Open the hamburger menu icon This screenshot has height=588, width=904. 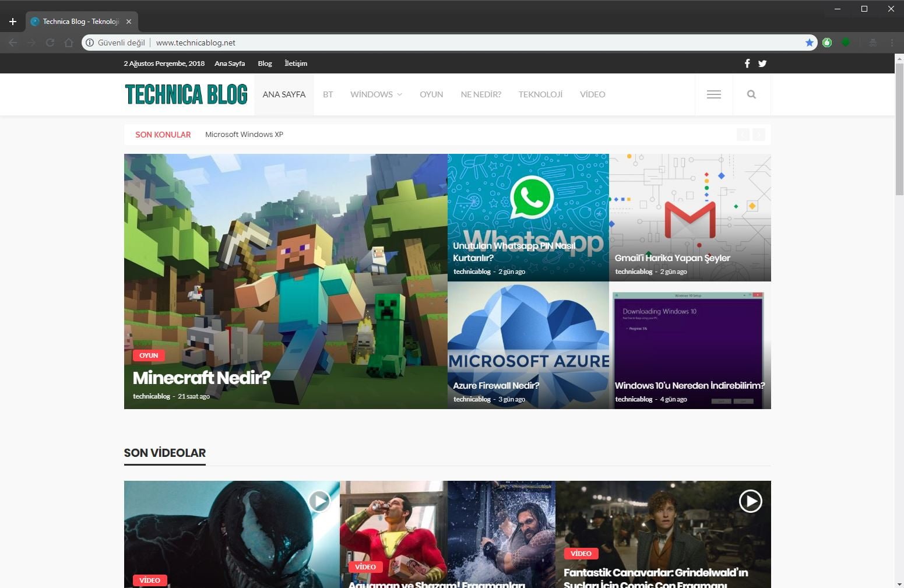[x=713, y=94]
